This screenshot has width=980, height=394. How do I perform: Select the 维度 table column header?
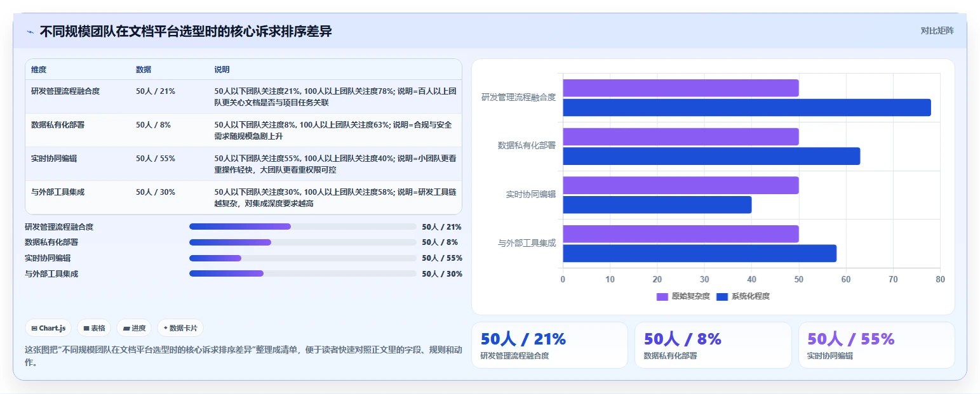point(39,69)
